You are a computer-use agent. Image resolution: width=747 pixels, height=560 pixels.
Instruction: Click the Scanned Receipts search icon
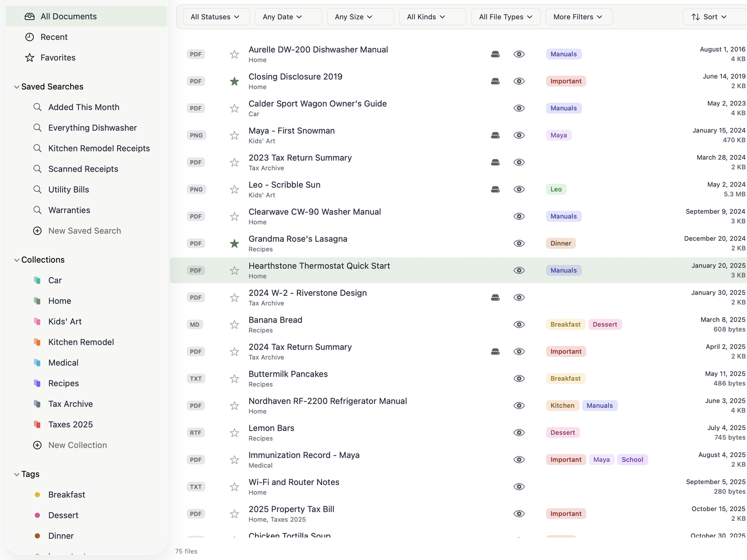[37, 169]
